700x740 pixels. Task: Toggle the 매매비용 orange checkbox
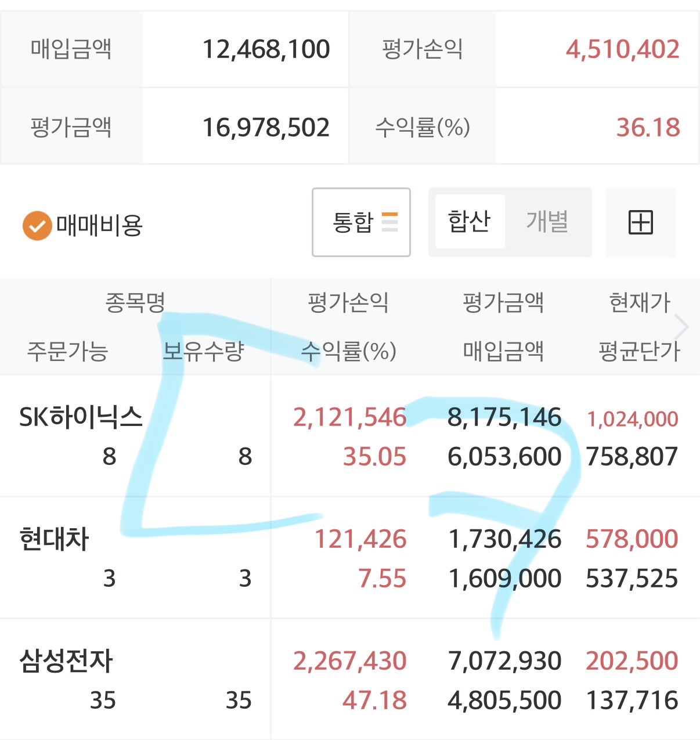(37, 225)
